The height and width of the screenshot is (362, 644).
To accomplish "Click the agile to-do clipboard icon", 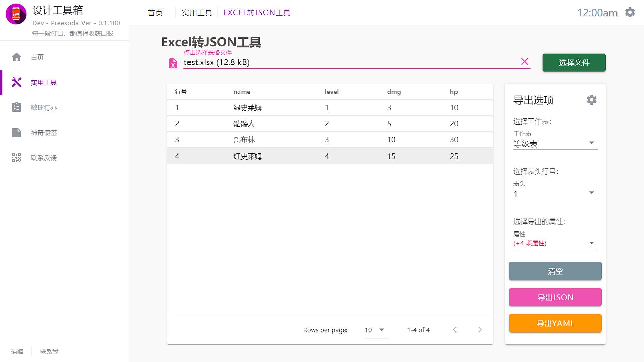I will (16, 107).
